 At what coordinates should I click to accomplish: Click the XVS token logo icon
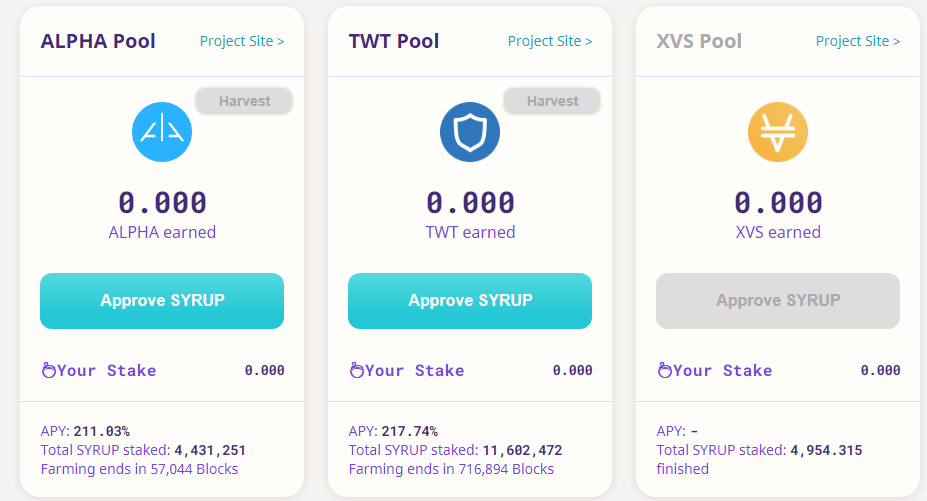(778, 133)
